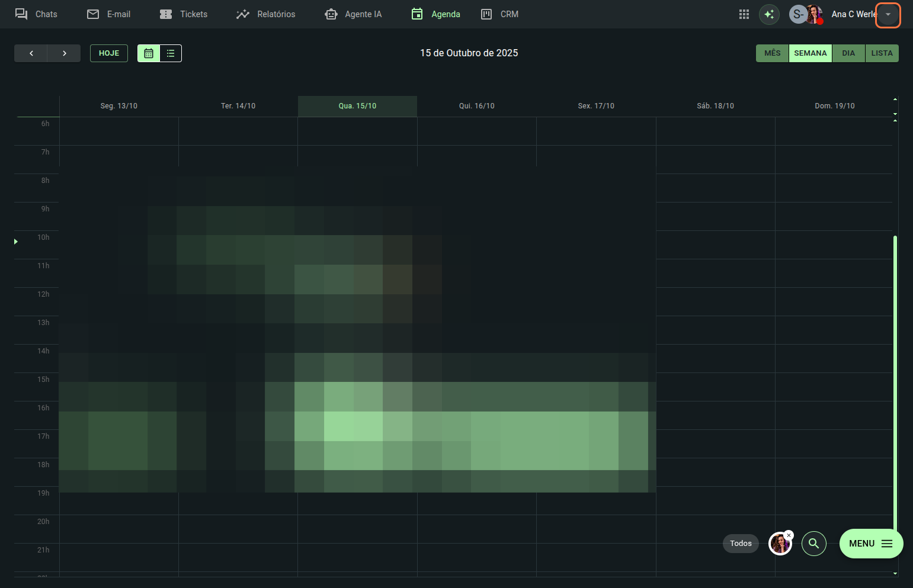Go to next week arrow
Screen dimensions: 913x588
click(64, 53)
